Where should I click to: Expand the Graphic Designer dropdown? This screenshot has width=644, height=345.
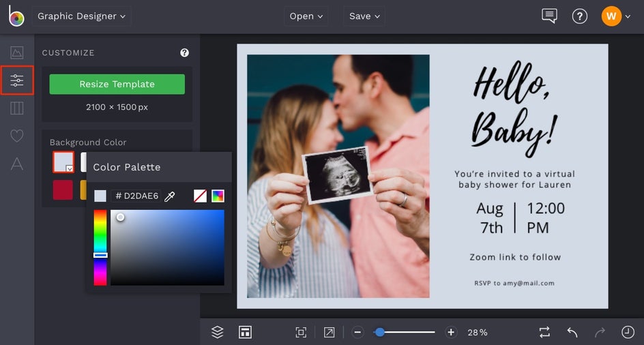pyautogui.click(x=81, y=16)
